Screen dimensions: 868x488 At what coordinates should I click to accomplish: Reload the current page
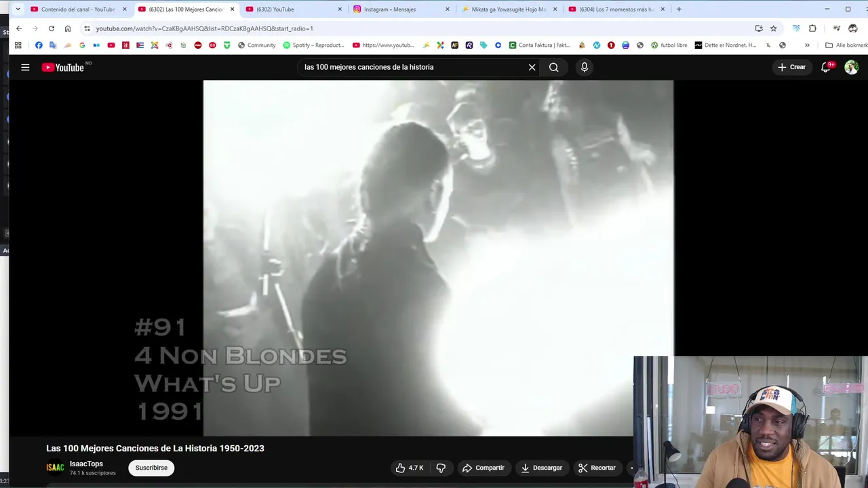tap(52, 28)
